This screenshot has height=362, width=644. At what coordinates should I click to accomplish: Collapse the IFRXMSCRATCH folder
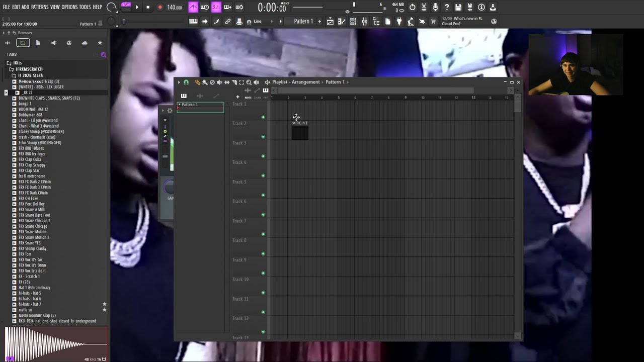click(29, 69)
